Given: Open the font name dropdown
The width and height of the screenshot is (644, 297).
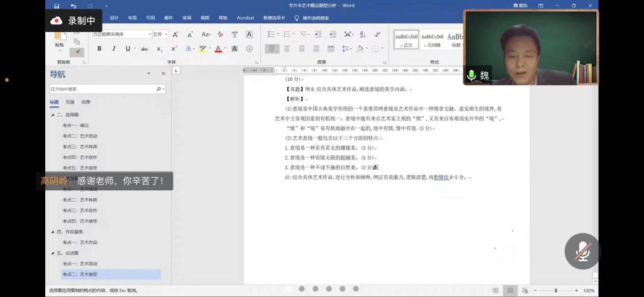Looking at the screenshot, I should point(150,35).
